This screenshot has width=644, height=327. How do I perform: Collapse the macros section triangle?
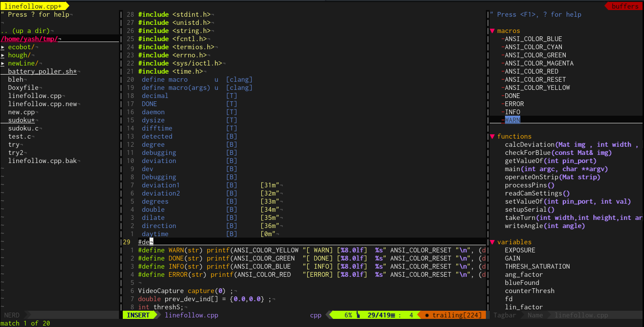click(492, 31)
